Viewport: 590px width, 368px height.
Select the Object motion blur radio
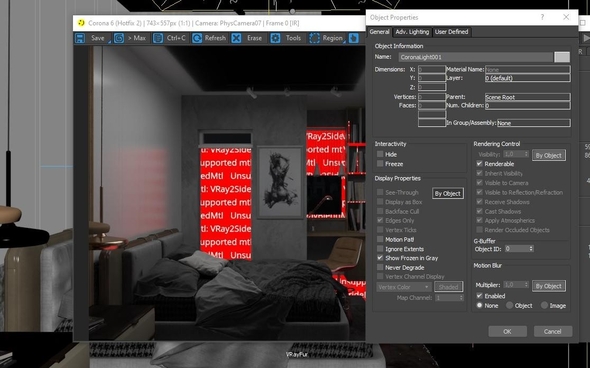pyautogui.click(x=509, y=306)
